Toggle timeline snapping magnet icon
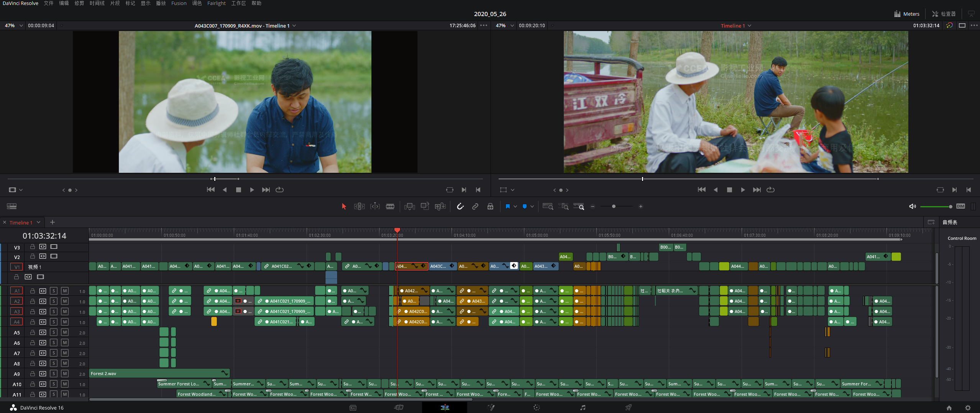This screenshot has height=413, width=980. [460, 206]
